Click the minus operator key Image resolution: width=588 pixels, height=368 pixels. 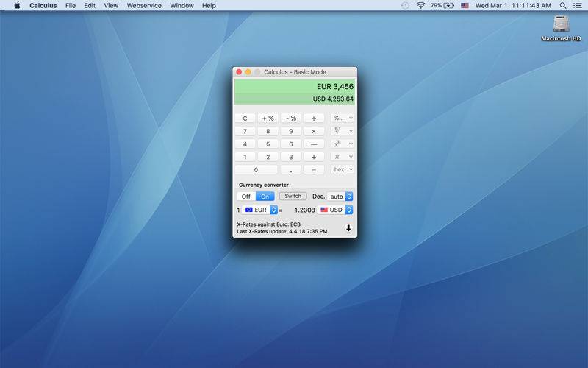[x=314, y=144]
